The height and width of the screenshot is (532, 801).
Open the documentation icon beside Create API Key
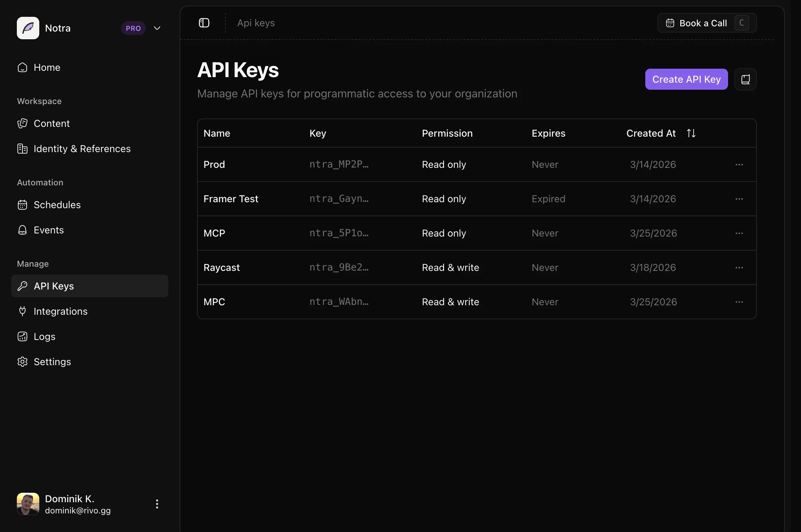pyautogui.click(x=746, y=79)
